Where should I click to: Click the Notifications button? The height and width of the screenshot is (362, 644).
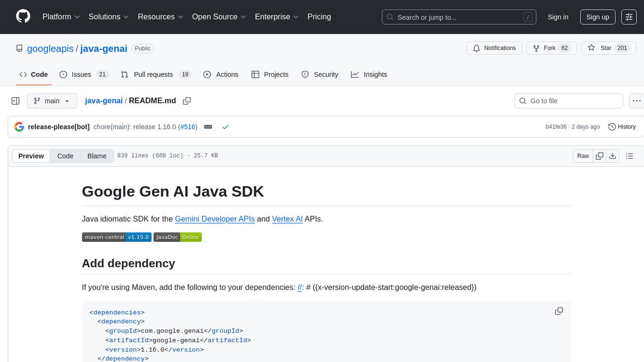pyautogui.click(x=494, y=48)
